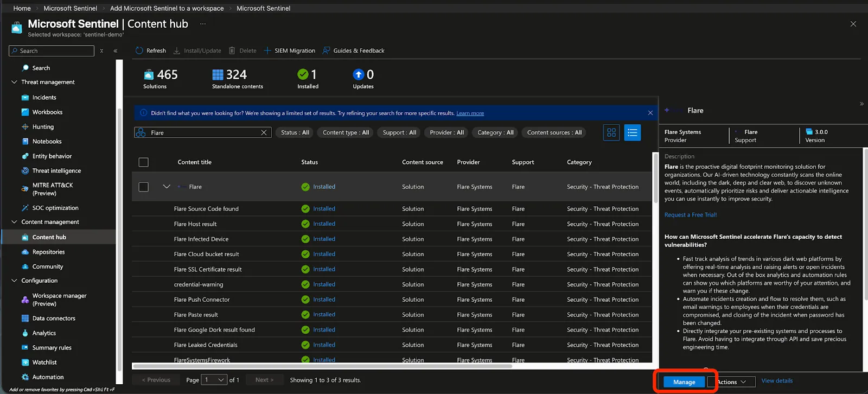Switch to grid card view
This screenshot has width=868, height=394.
(x=611, y=133)
